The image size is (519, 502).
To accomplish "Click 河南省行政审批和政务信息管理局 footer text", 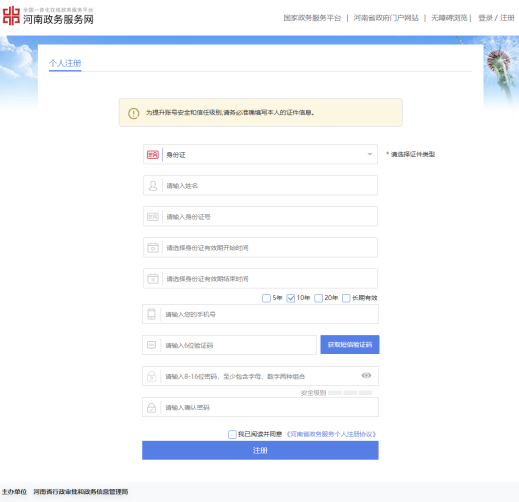I will point(81,492).
